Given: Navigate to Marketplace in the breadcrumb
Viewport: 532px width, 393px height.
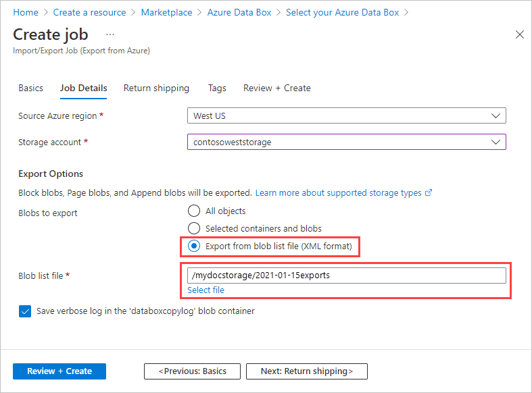Looking at the screenshot, I should click(x=167, y=13).
